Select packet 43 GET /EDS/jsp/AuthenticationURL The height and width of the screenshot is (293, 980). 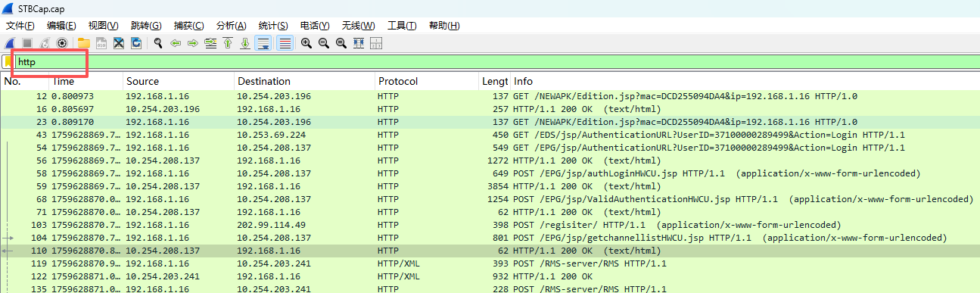coord(490,135)
